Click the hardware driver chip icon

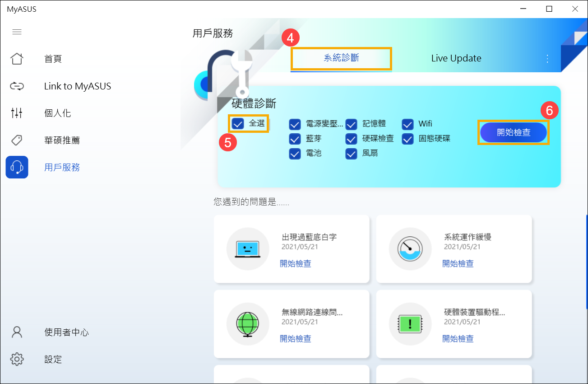point(410,323)
